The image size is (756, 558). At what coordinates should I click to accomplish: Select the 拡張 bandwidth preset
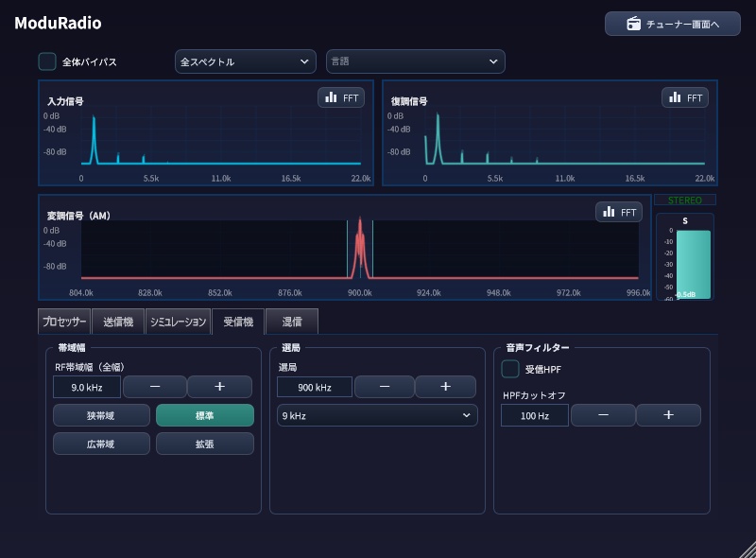(205, 445)
